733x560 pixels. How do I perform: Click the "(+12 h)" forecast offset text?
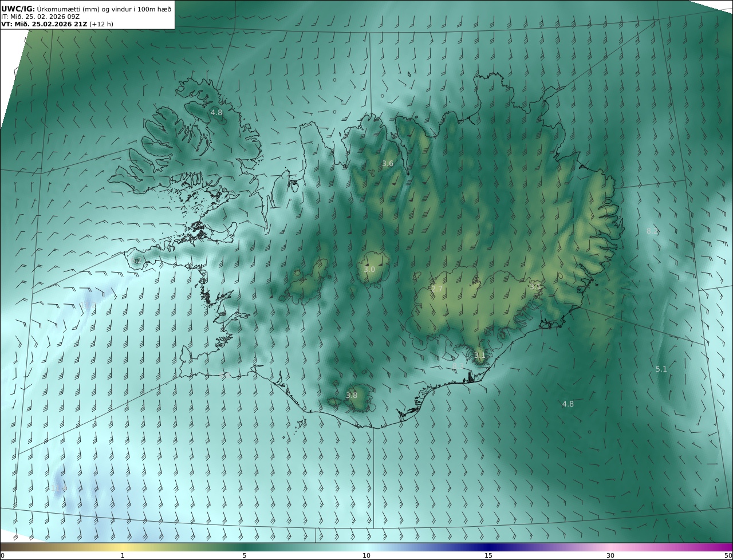(x=101, y=24)
